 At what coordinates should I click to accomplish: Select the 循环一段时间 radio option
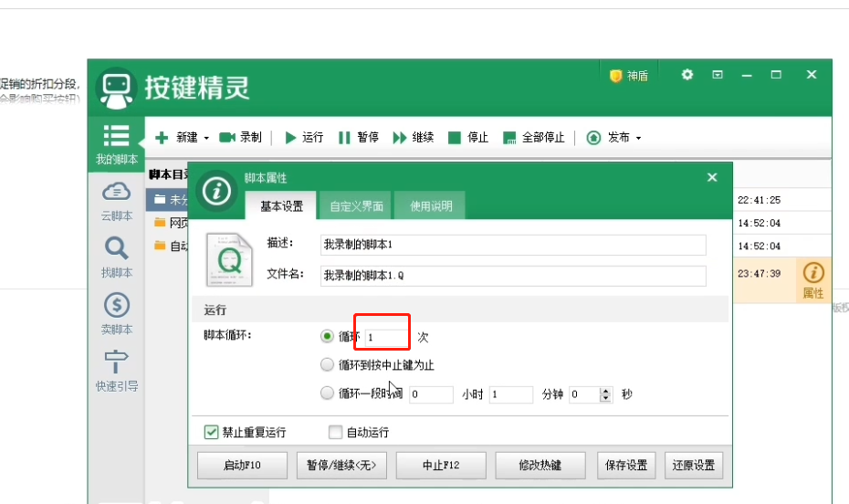point(327,393)
